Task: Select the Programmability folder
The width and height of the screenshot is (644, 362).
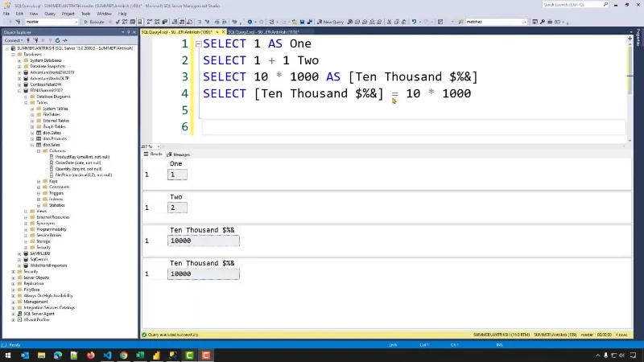Action: coord(52,229)
